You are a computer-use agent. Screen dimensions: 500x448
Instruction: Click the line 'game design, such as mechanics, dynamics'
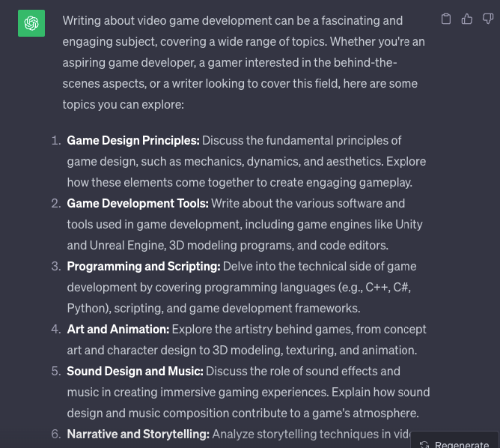click(246, 161)
